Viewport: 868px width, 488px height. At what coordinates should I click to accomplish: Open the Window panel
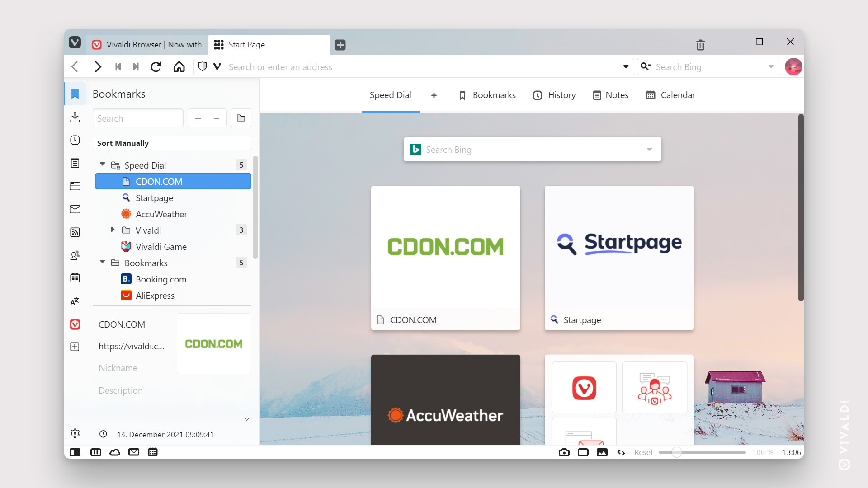pos(75,186)
